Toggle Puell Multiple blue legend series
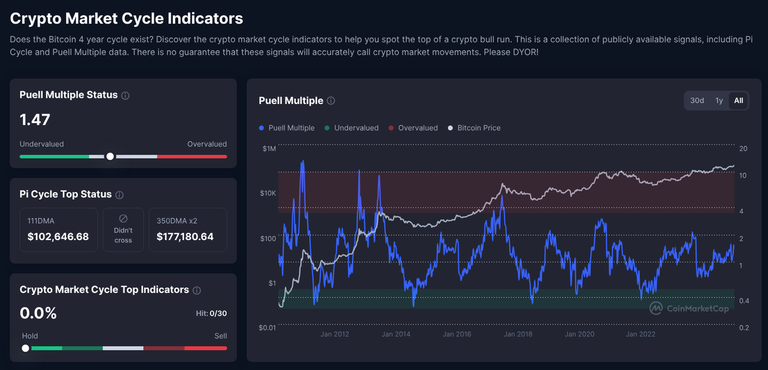 pyautogui.click(x=287, y=128)
